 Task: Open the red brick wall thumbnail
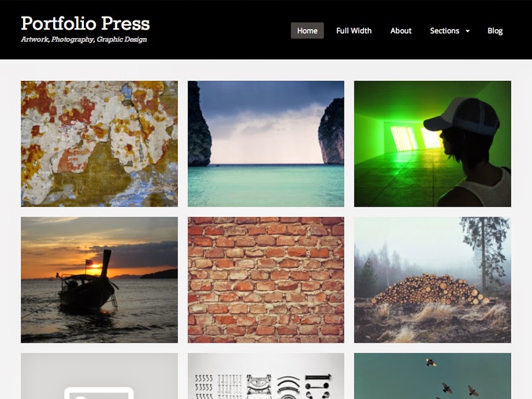tap(265, 280)
